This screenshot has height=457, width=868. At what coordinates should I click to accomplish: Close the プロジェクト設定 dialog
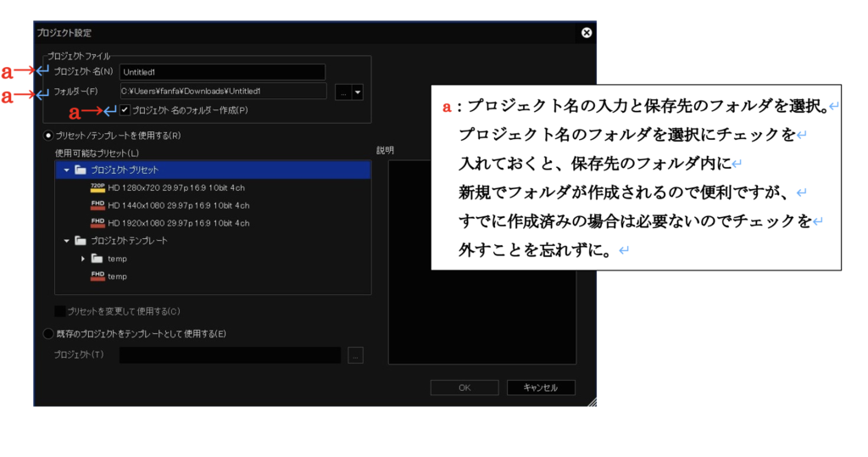coord(587,33)
